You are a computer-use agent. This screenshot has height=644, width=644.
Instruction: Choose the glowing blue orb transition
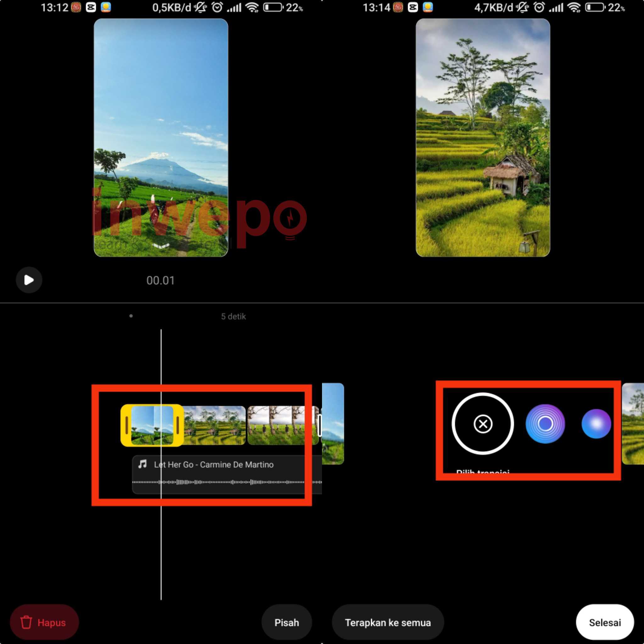coord(596,424)
